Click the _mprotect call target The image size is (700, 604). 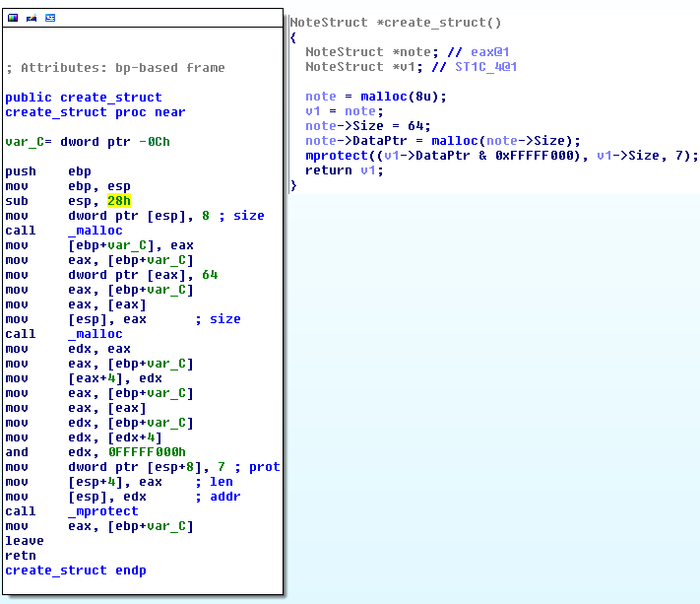tap(102, 511)
